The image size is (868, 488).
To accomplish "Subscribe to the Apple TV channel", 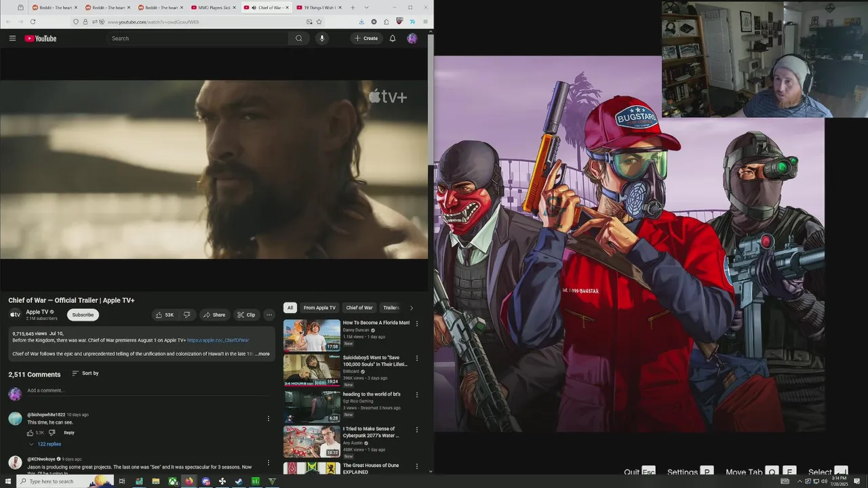I will click(x=83, y=314).
